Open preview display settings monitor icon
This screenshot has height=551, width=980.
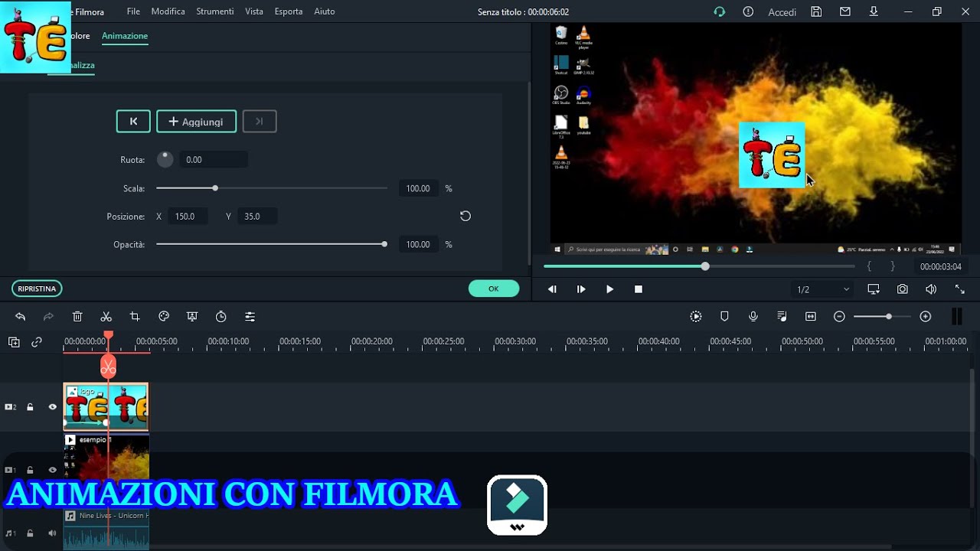coord(874,289)
